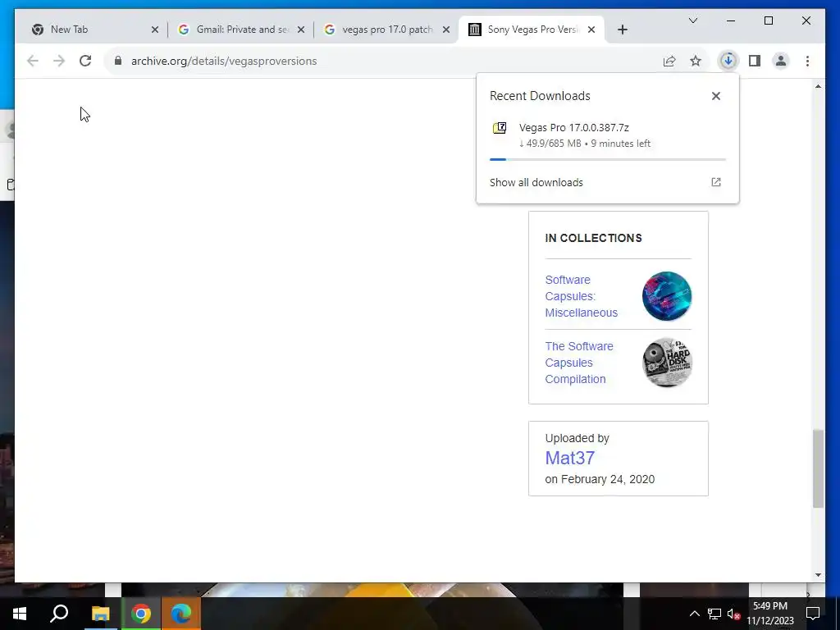Click the Chrome taskbar icon
840x630 pixels.
coord(141,614)
